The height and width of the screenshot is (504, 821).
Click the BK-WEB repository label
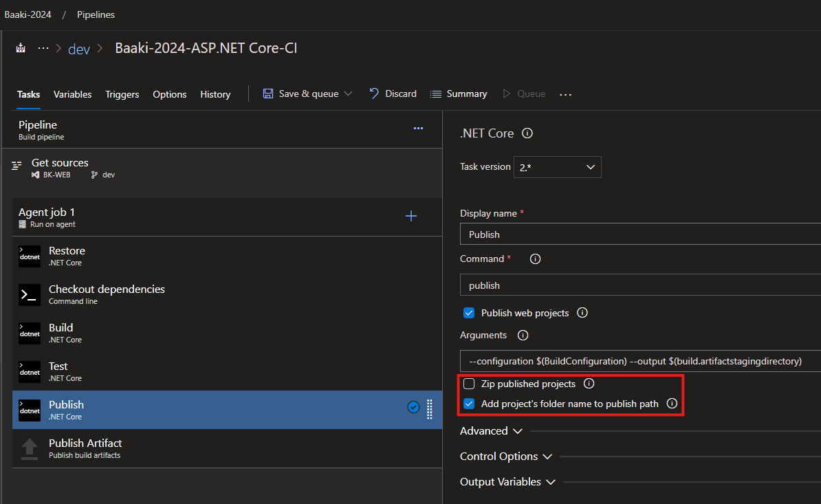[56, 175]
